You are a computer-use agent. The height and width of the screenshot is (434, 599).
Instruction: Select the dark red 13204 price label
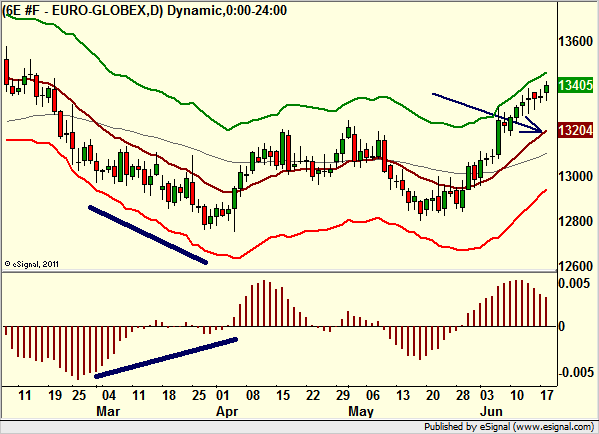point(576,130)
